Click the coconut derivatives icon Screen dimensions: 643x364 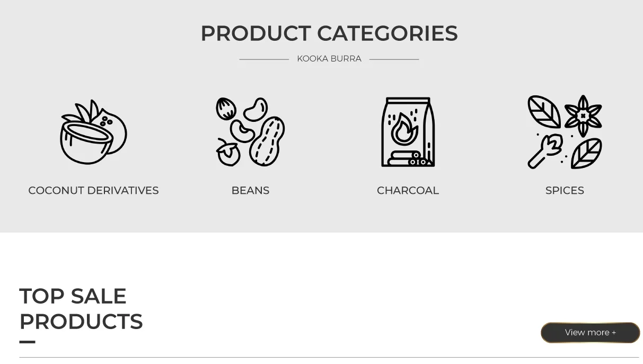pyautogui.click(x=93, y=132)
